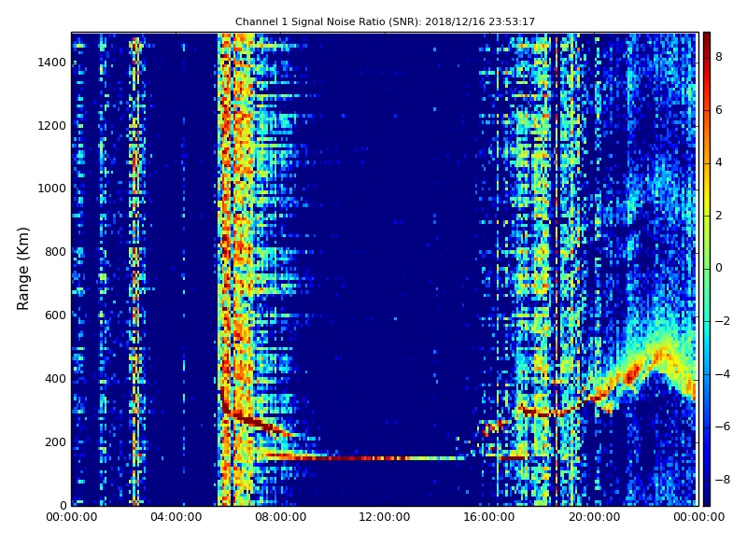
Task: Click the SNR colorbar strip
Action: tap(707, 269)
